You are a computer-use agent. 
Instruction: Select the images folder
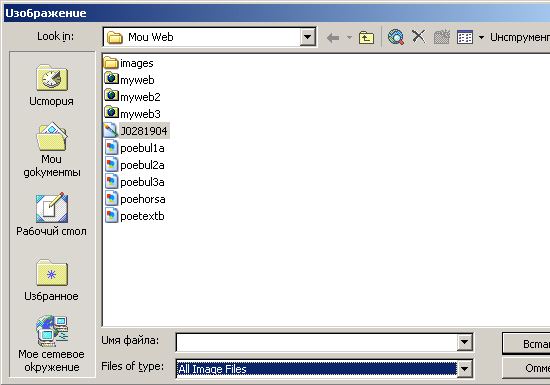[x=129, y=63]
